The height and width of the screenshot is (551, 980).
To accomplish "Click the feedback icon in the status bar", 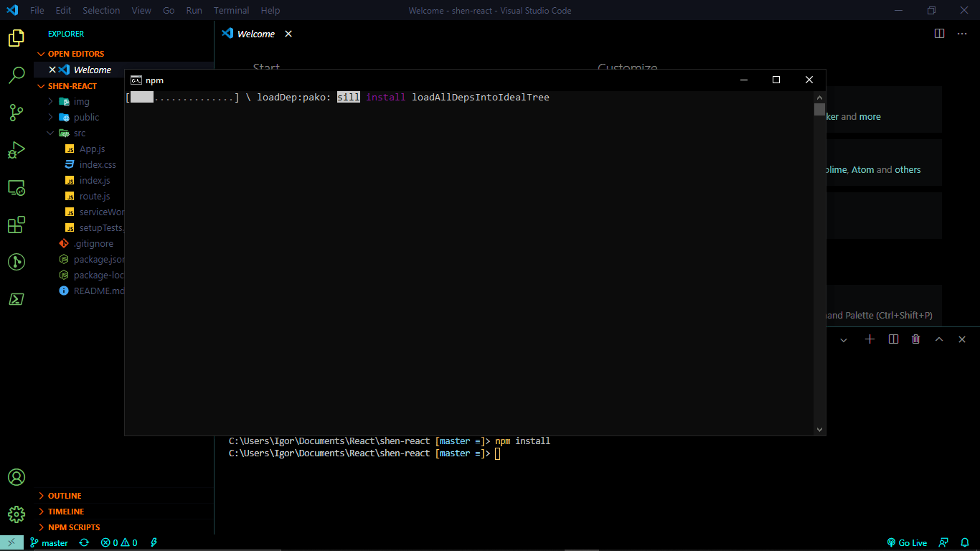I will click(944, 543).
